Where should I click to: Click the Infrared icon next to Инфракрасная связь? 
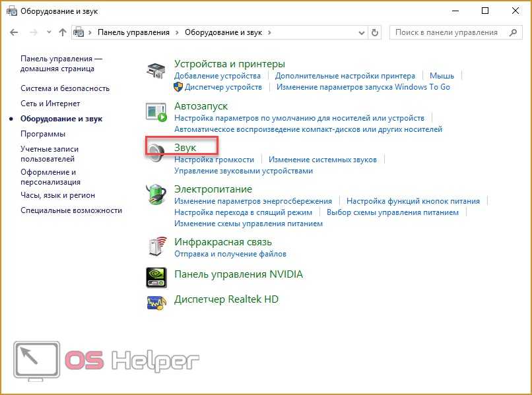156,245
